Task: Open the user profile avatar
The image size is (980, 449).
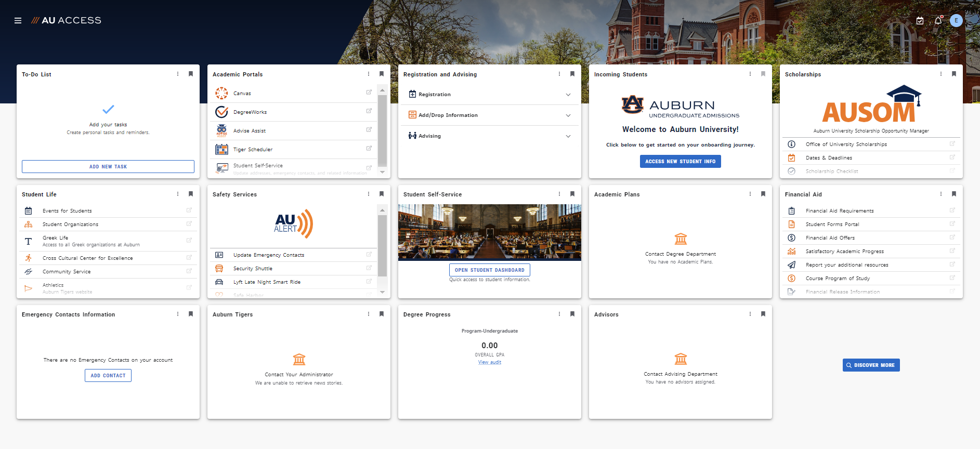Action: click(x=956, y=21)
